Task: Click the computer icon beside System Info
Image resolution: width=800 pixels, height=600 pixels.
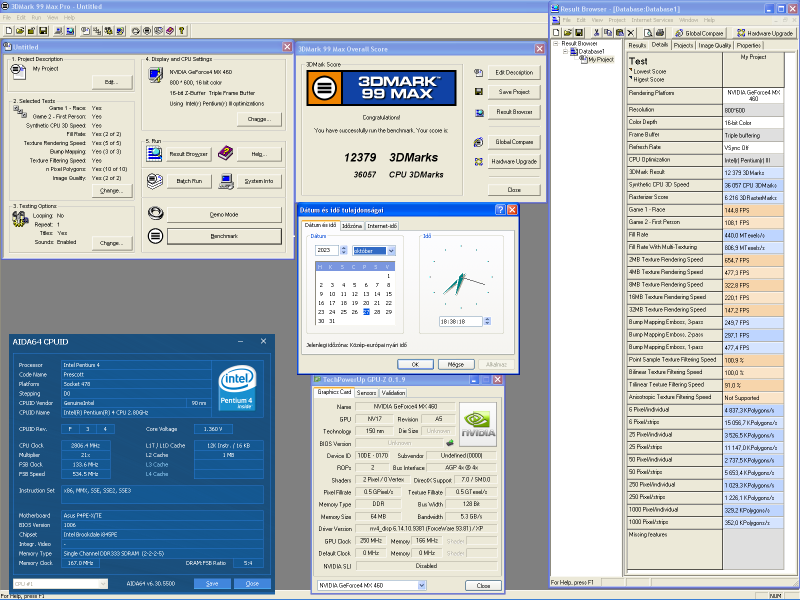Action: point(226,181)
